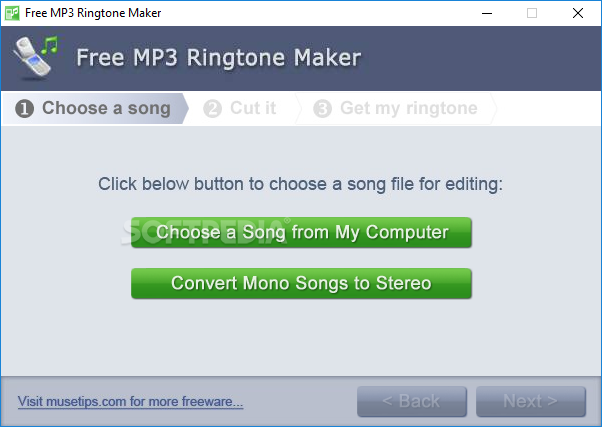Screen dimensions: 602x427
Task: Click the step 1 circle number icon
Action: [25, 109]
